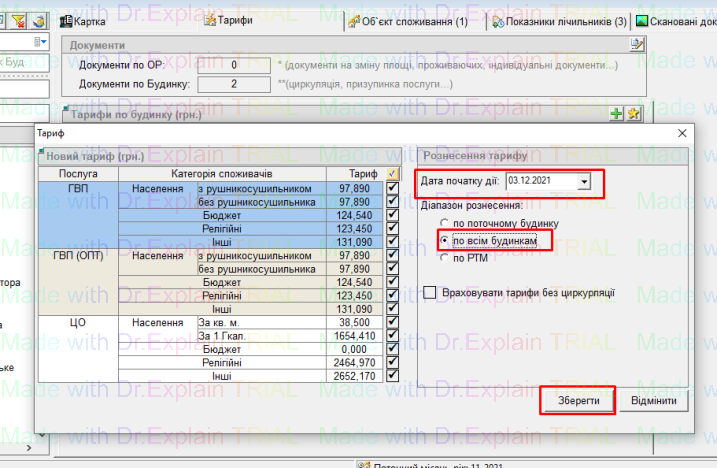Select 'по всім будинкам' radio option
Image resolution: width=717 pixels, height=468 pixels.
444,242
